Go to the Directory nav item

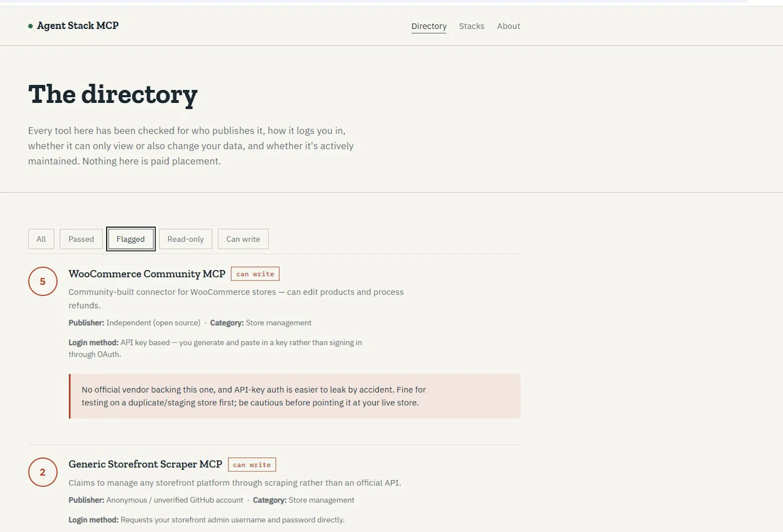(429, 26)
